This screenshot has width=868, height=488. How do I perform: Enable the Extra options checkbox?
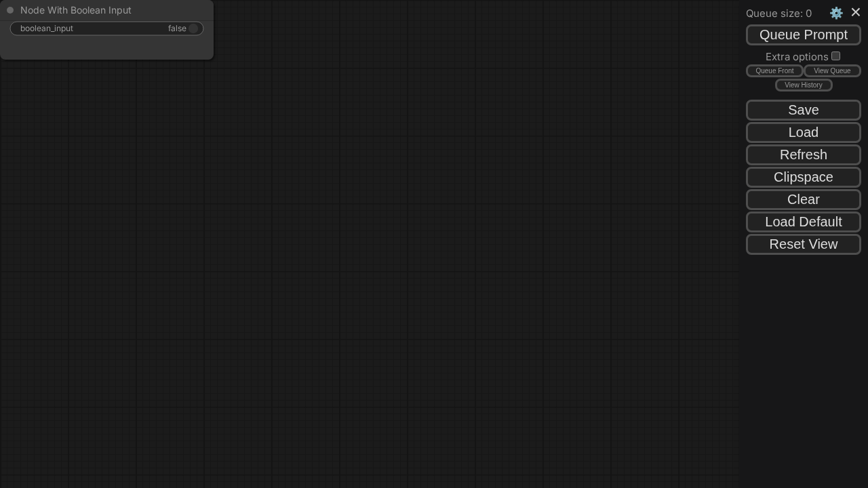pyautogui.click(x=835, y=56)
